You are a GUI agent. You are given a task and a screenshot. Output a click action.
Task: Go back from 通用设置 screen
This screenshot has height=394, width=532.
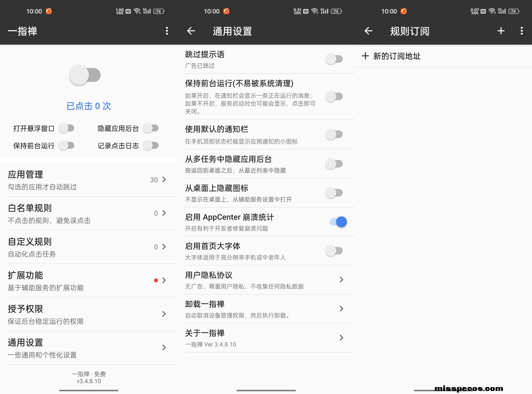(191, 31)
